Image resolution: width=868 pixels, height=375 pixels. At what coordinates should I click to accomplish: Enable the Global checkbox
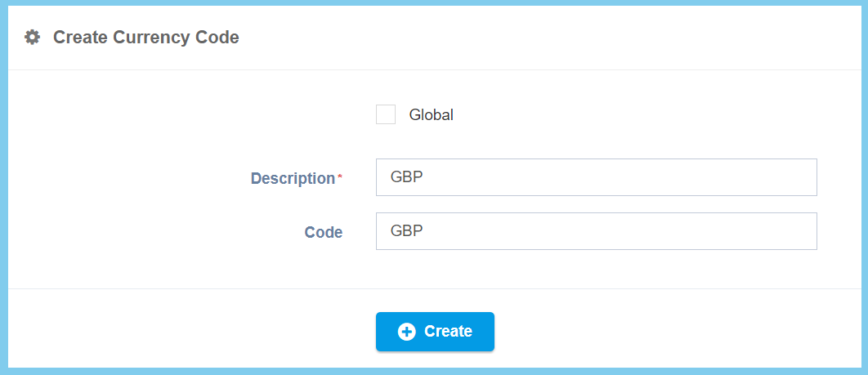pos(386,114)
